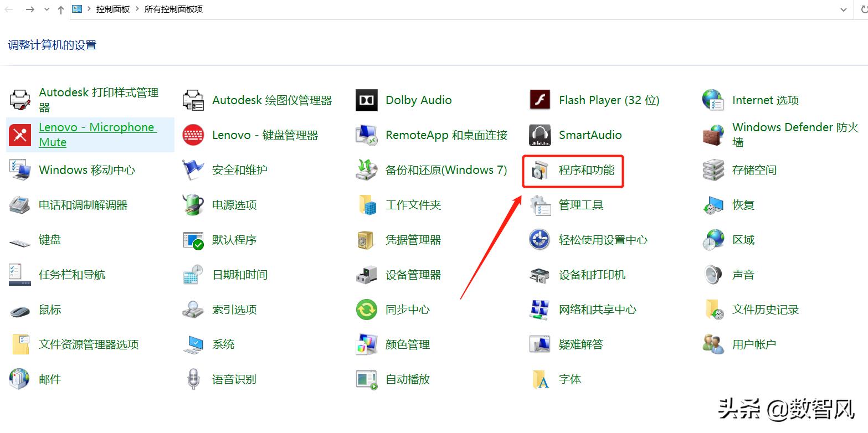Click the 程序和功能 icon
Viewport: 868px width, 433px height.
point(540,170)
